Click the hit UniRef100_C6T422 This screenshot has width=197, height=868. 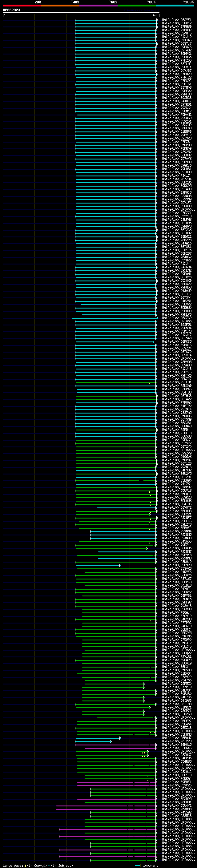[x=177, y=399]
